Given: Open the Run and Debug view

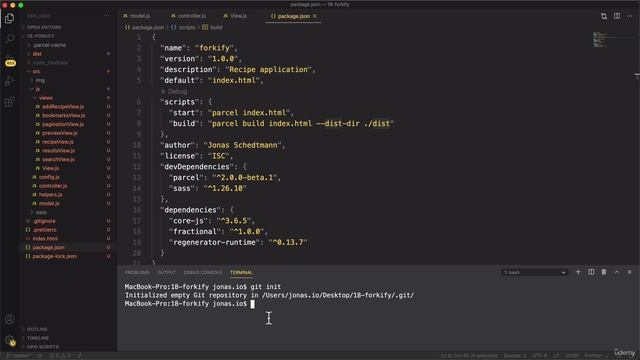Looking at the screenshot, I should [9, 81].
